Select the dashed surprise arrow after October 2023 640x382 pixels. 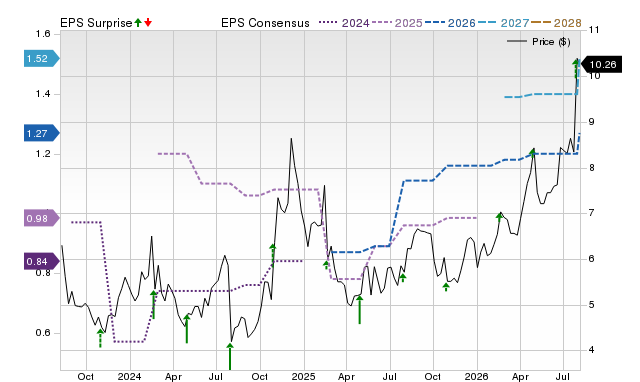pyautogui.click(x=100, y=338)
